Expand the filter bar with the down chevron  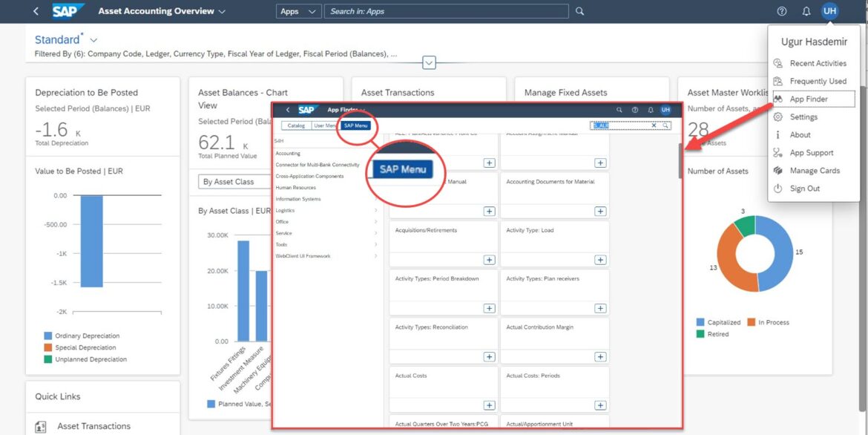(429, 63)
